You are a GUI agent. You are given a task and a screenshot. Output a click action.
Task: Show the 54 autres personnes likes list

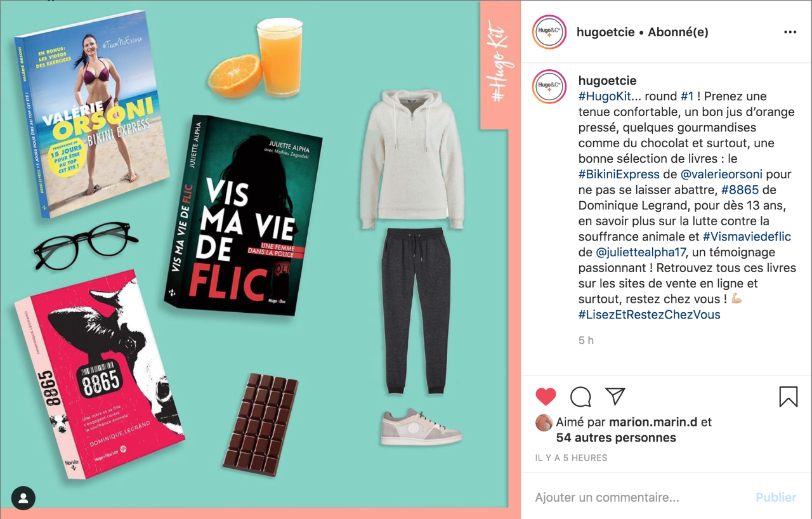point(616,438)
